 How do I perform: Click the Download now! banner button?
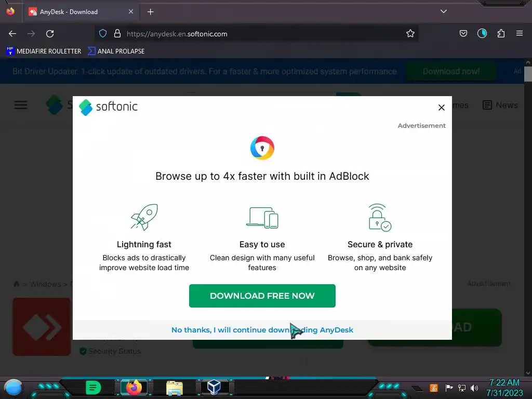point(451,72)
